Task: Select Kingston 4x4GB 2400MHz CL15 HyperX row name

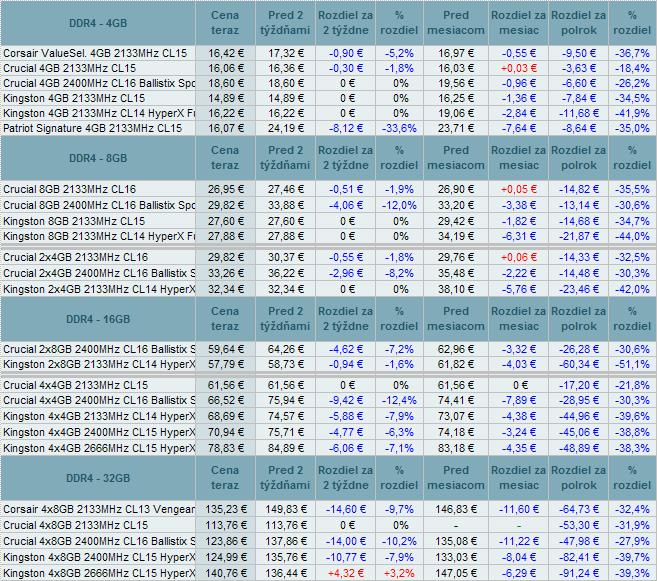Action: click(x=98, y=432)
